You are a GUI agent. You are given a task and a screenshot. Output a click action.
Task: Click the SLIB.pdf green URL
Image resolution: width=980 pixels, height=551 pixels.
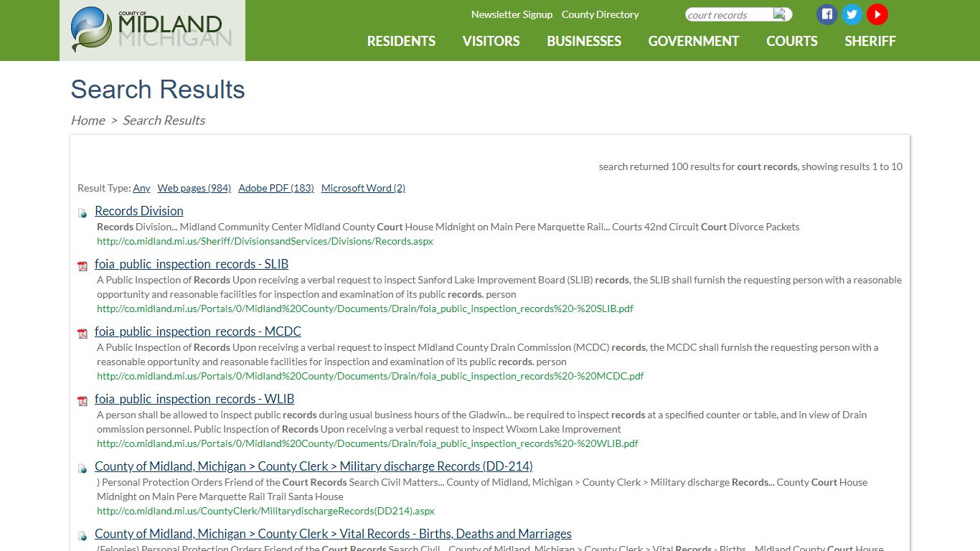(x=365, y=309)
